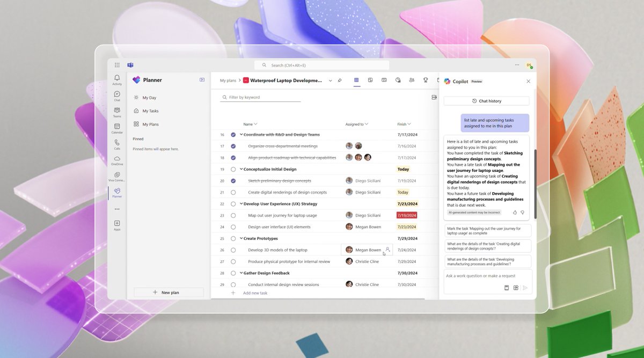Click the New plan button

(x=168, y=292)
